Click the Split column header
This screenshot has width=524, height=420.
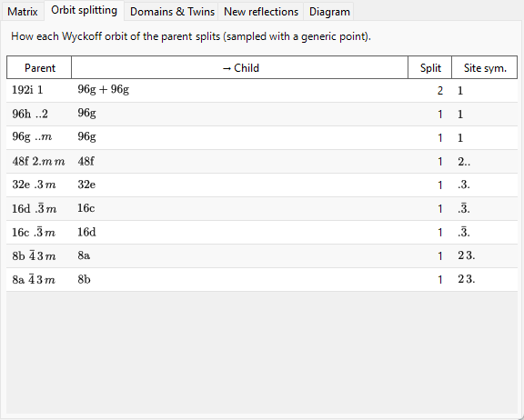(x=430, y=68)
